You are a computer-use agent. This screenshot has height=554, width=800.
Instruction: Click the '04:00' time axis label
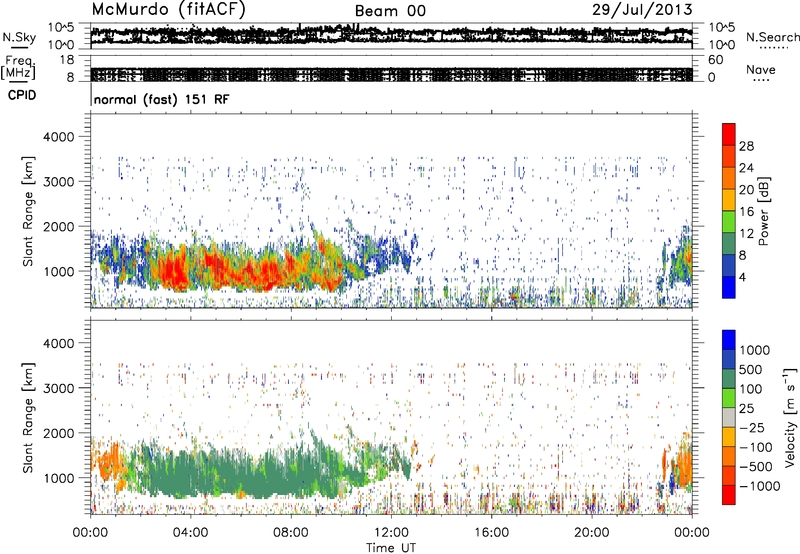click(190, 533)
